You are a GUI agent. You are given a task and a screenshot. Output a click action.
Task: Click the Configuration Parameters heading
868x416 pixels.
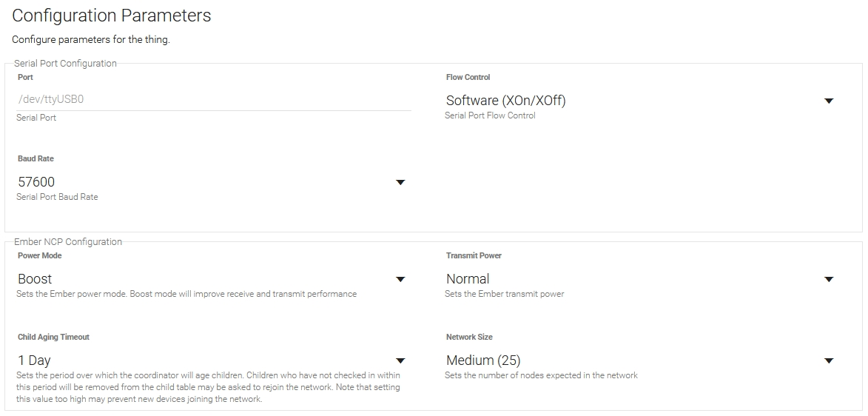(112, 16)
